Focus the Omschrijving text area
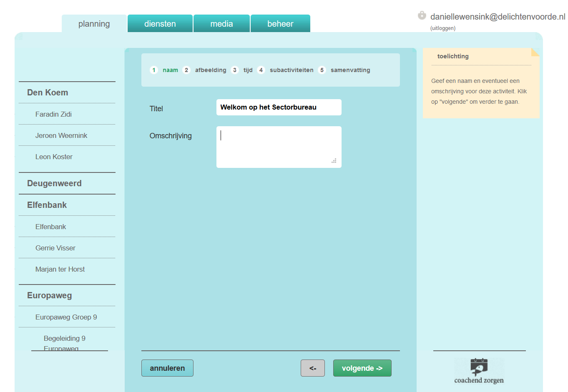This screenshot has height=392, width=568. click(279, 147)
